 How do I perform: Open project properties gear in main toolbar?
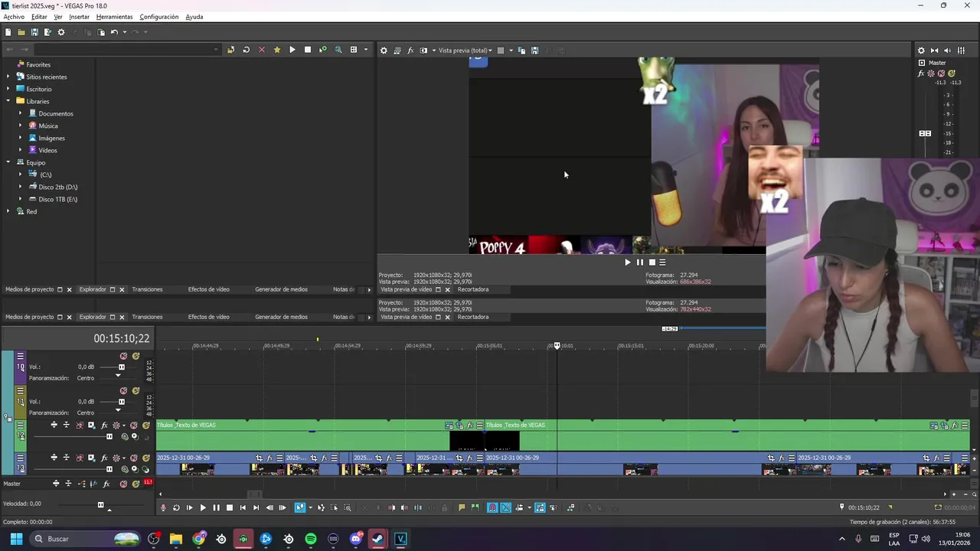pyautogui.click(x=61, y=32)
